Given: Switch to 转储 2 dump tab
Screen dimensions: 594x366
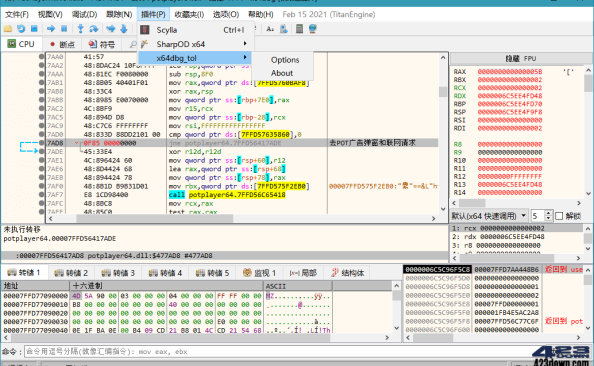Looking at the screenshot, I should pos(71,273).
